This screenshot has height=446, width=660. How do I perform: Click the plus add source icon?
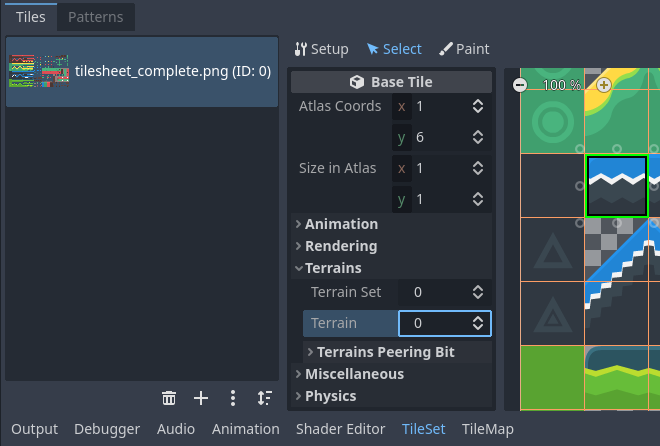tap(201, 398)
